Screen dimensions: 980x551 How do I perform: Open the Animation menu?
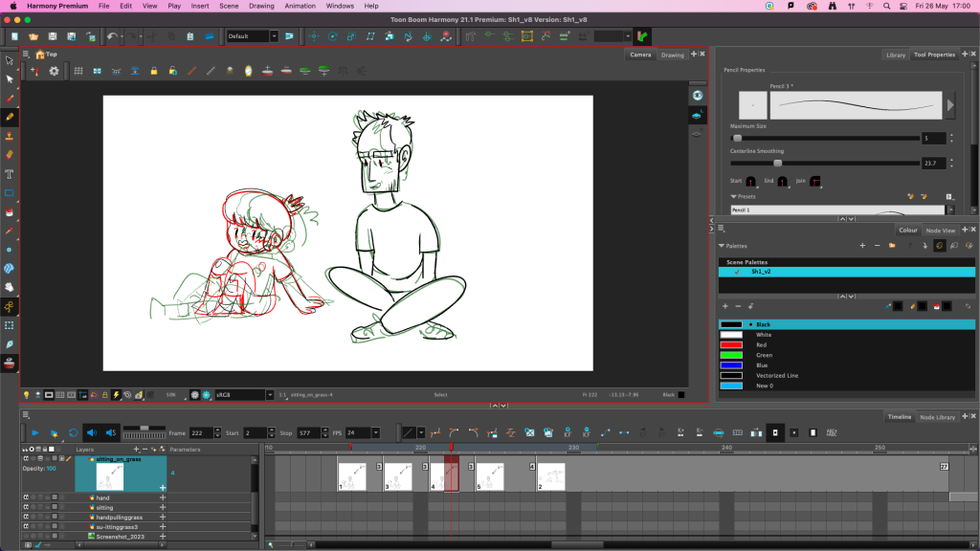pyautogui.click(x=300, y=6)
